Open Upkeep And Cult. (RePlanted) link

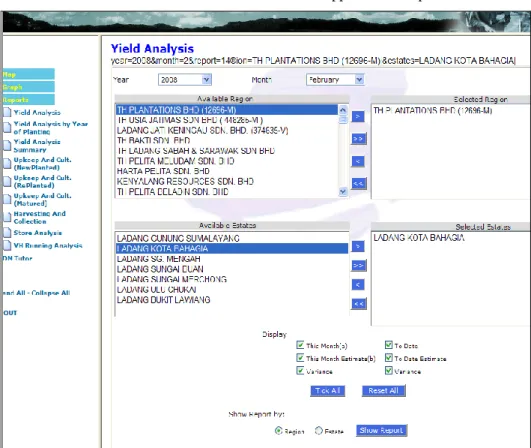coord(43,182)
